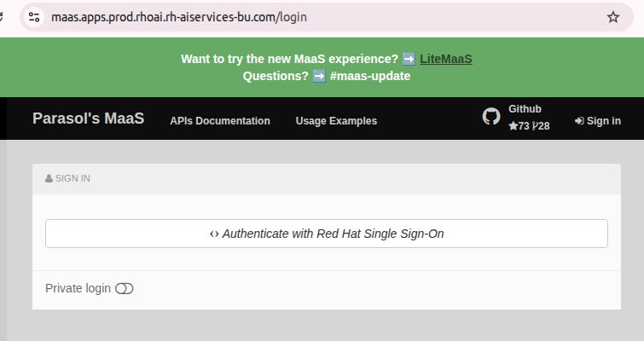The height and width of the screenshot is (341, 644).
Task: Open the LiteMaaS link in banner
Action: coord(445,59)
